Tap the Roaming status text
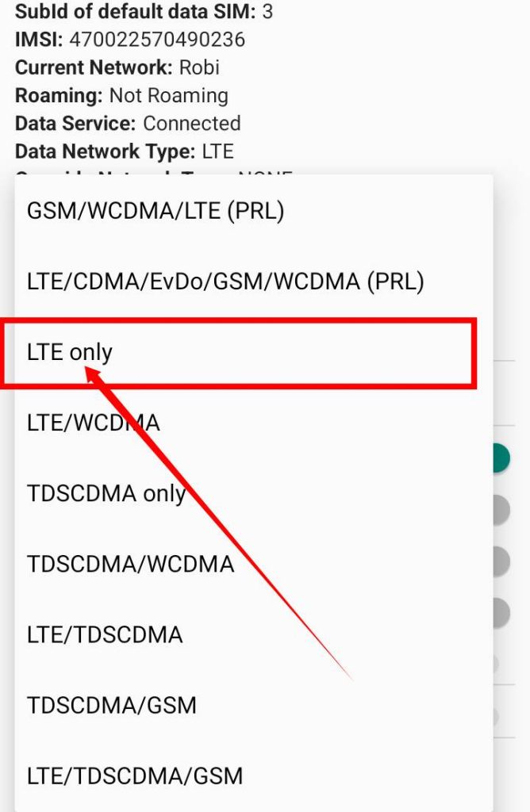This screenshot has width=530, height=812. 121,96
